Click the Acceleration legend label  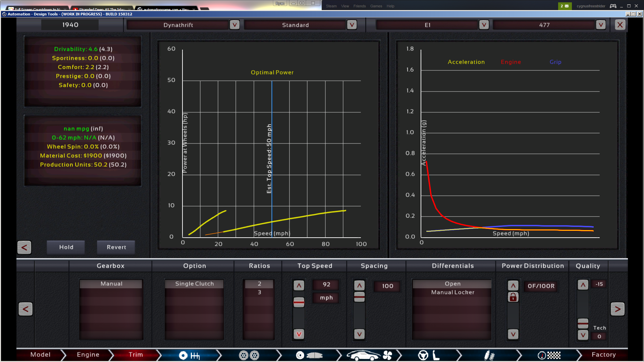[466, 62]
